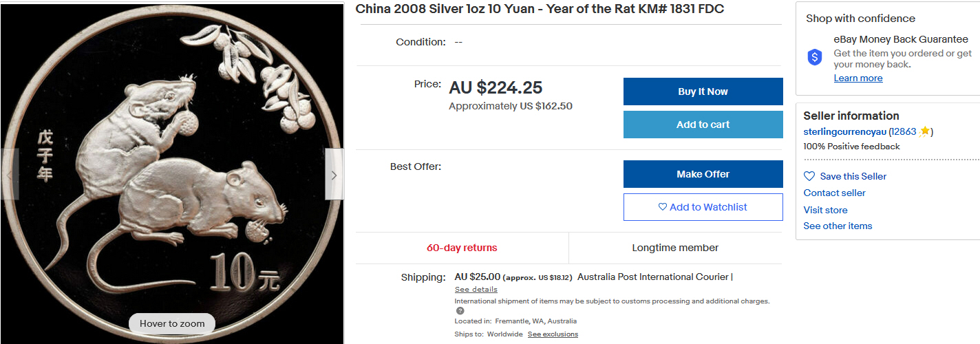
Task: Click the seller's yellow feedback star icon
Action: pyautogui.click(x=924, y=131)
